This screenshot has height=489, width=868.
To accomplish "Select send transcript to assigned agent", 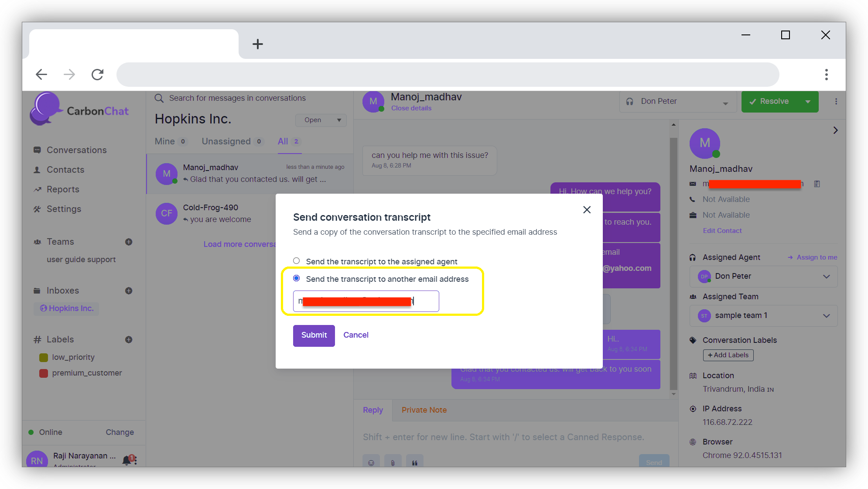I will click(x=297, y=261).
